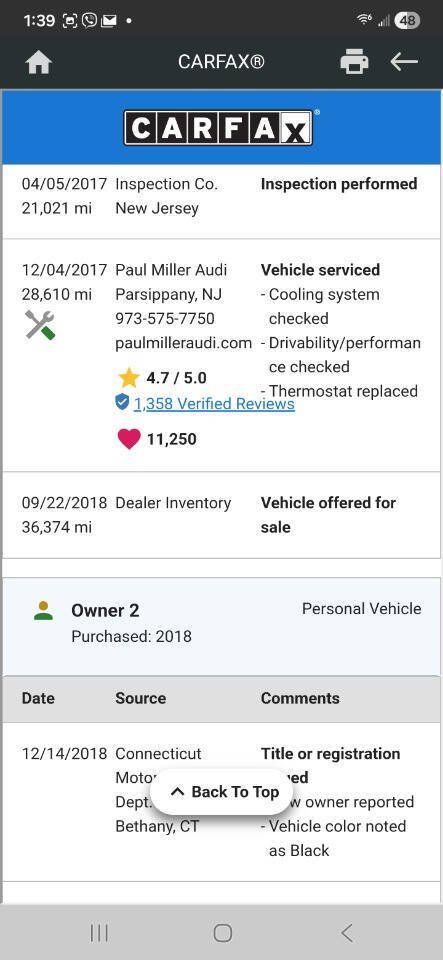This screenshot has height=960, width=443.
Task: Call the 973-575-7750 phone number
Action: click(165, 318)
